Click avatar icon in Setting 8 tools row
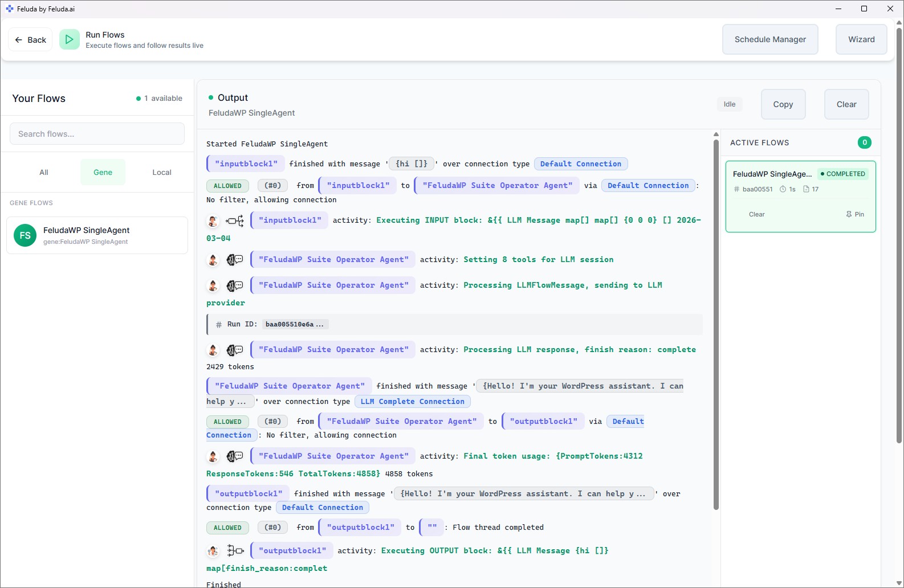This screenshot has width=904, height=588. tap(213, 260)
